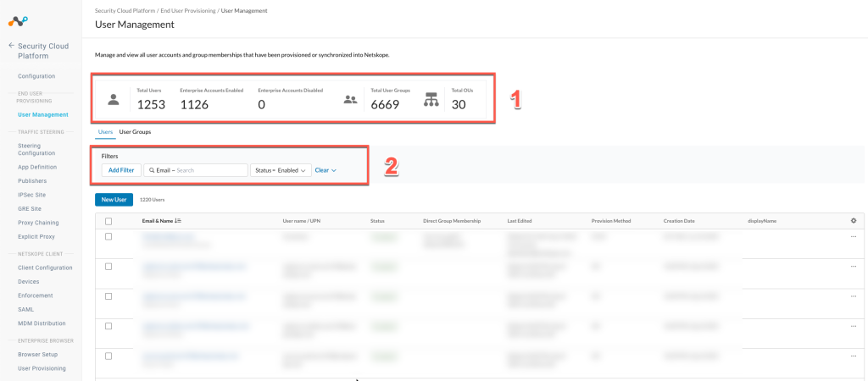Click the Total Users value 1253

pos(151,104)
